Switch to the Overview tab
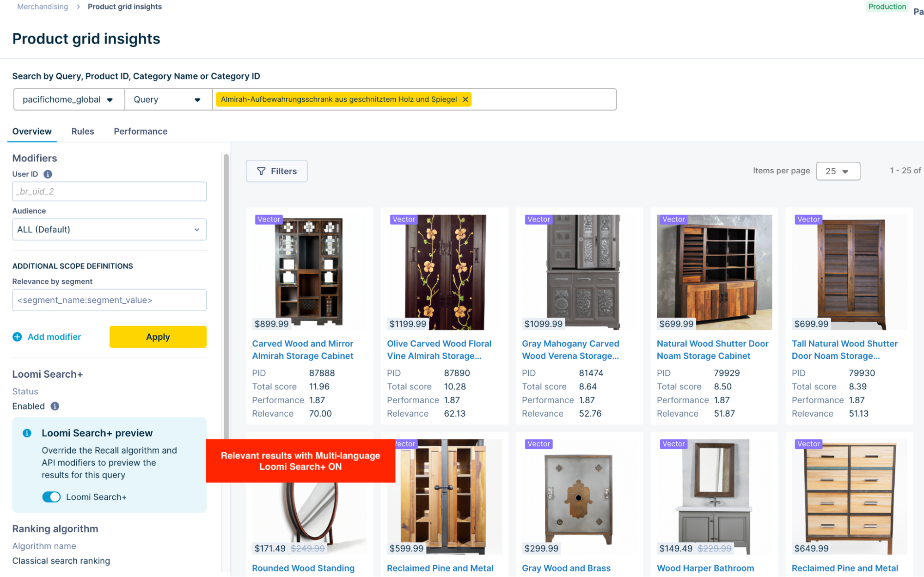The height and width of the screenshot is (577, 924). (x=32, y=131)
